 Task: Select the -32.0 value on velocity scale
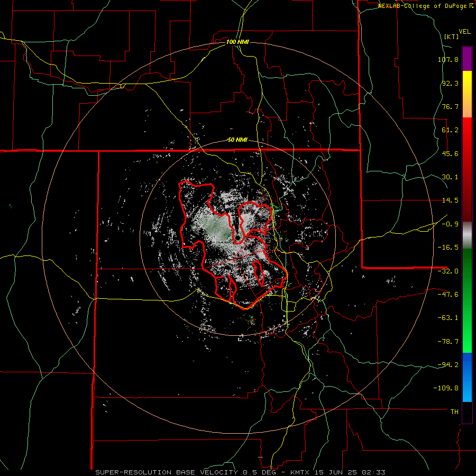448,271
